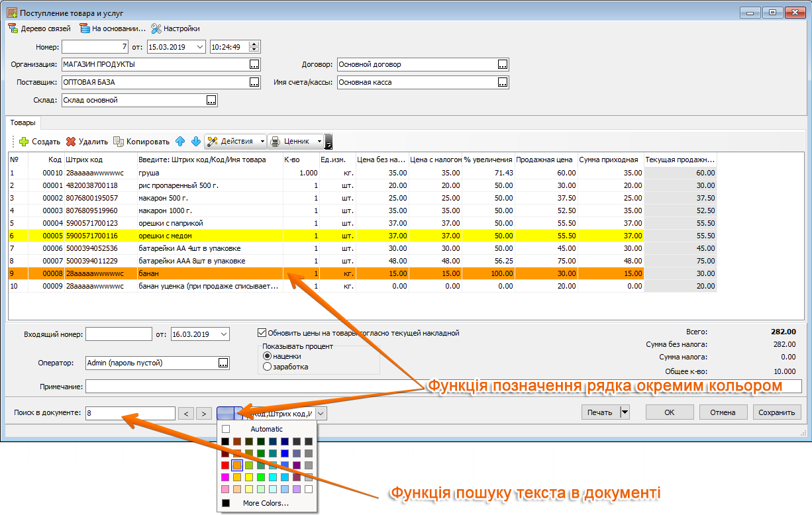Viewport: 812px width, 515px height.
Task: Move row up with blue arrow
Action: coord(181,141)
